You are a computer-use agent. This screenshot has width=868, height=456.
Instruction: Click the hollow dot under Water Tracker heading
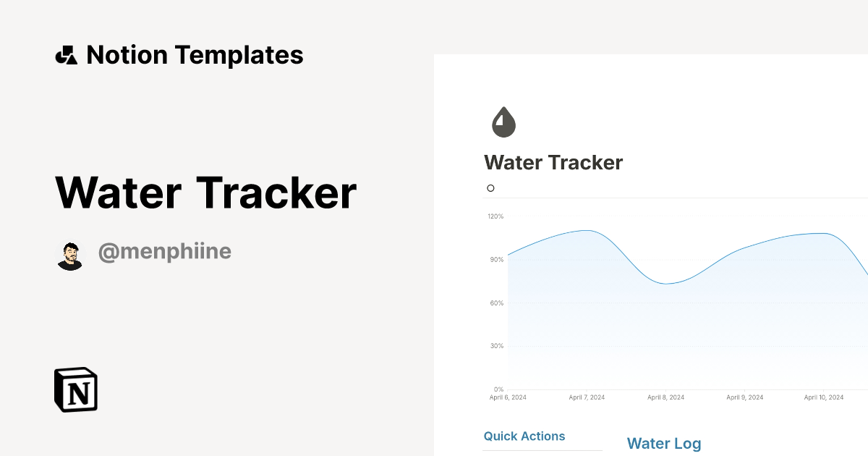click(x=490, y=187)
